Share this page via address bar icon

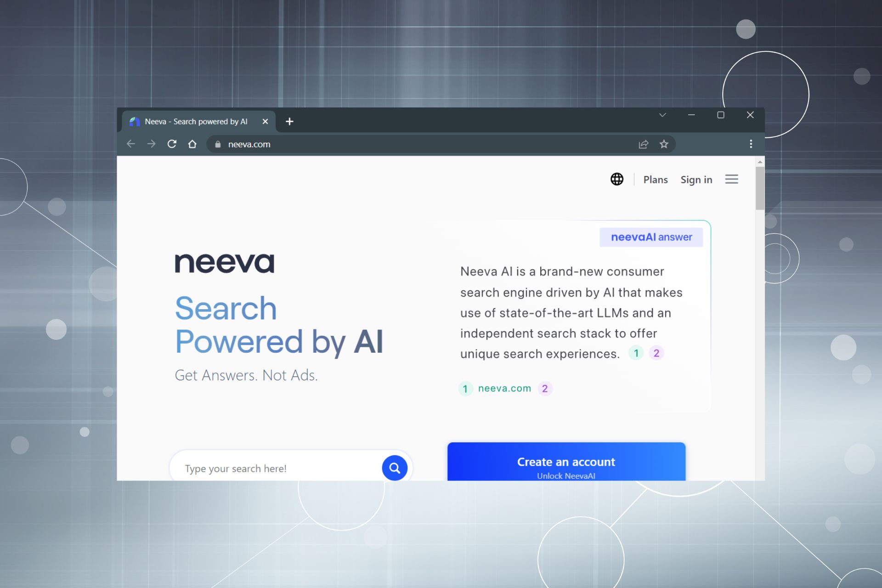pyautogui.click(x=643, y=144)
